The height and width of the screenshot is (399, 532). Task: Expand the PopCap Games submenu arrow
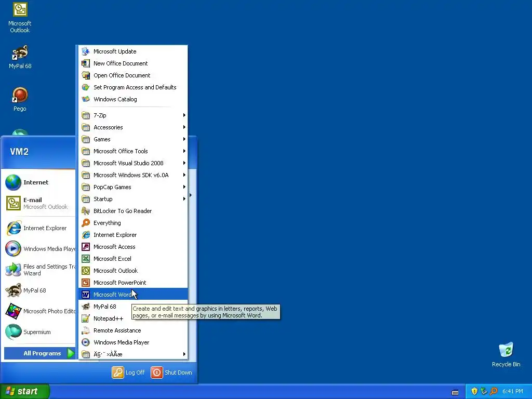184,187
